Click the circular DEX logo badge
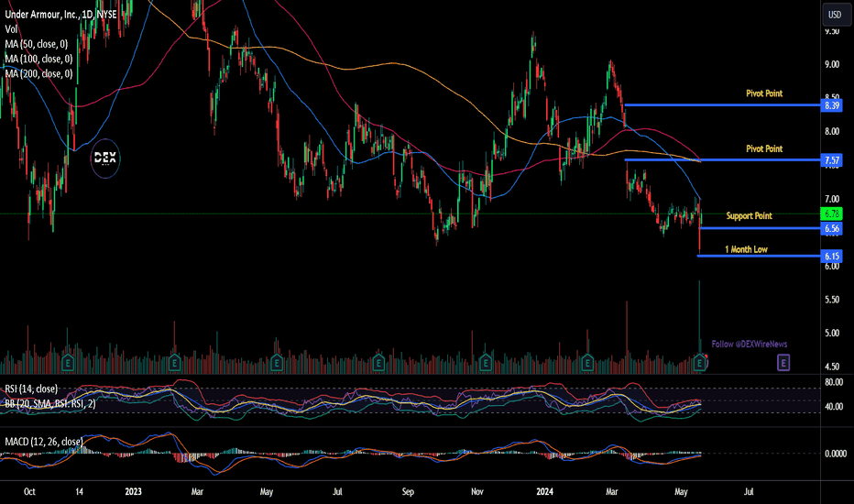Screen dimensions: 854x504 (x=105, y=158)
